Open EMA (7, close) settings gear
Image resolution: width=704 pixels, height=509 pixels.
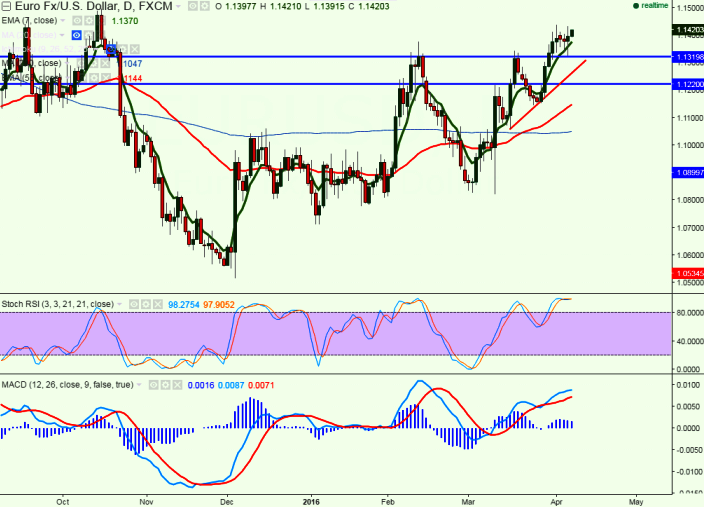coord(89,21)
